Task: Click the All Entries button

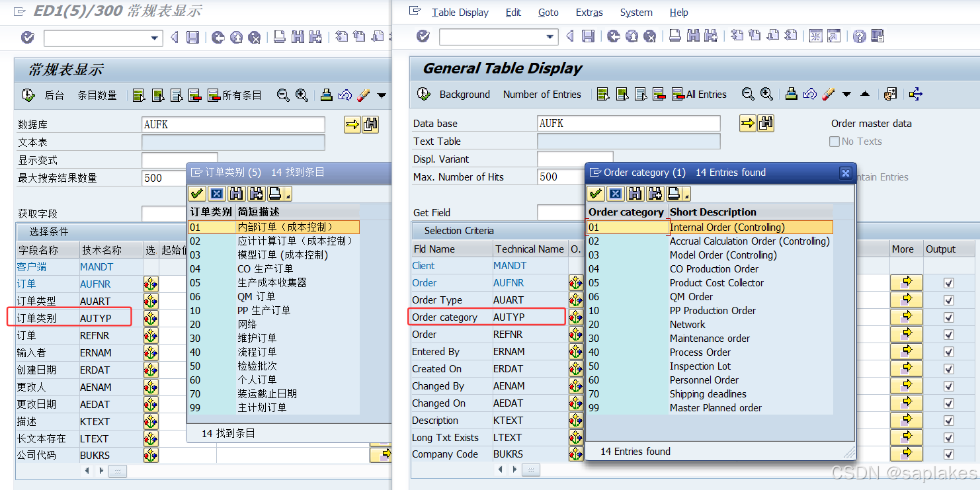Action: pyautogui.click(x=699, y=95)
